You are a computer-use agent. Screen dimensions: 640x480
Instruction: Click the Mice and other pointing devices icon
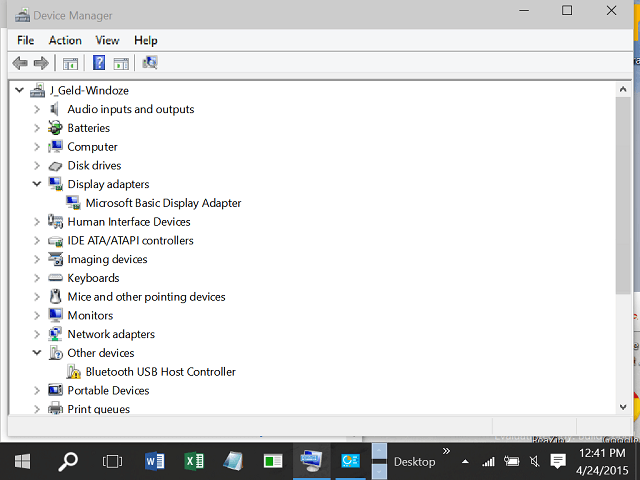[x=55, y=297]
